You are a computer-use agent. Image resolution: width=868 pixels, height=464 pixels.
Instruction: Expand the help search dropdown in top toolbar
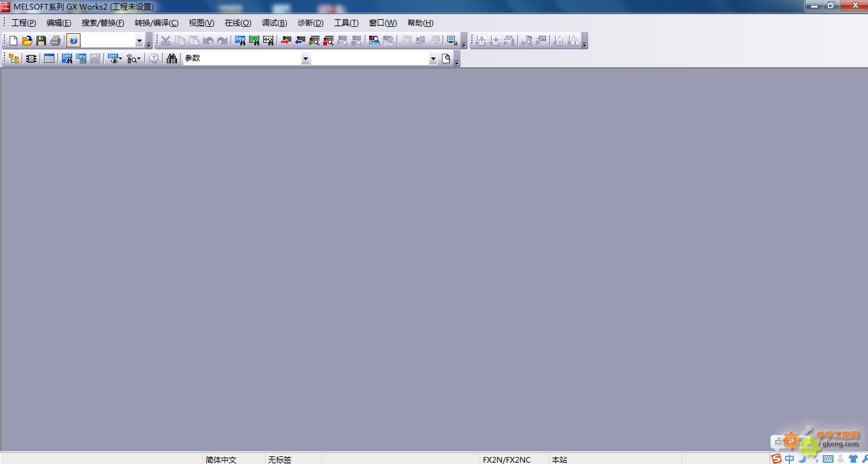pos(140,41)
